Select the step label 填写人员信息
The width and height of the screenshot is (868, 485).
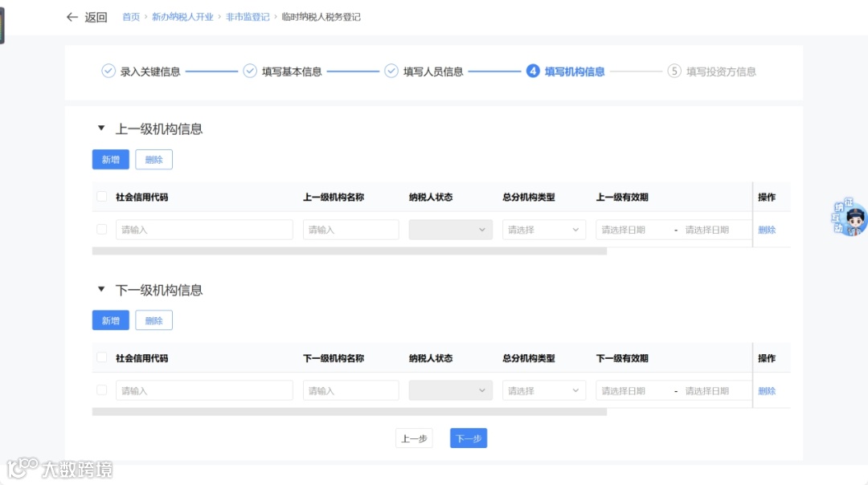point(433,71)
